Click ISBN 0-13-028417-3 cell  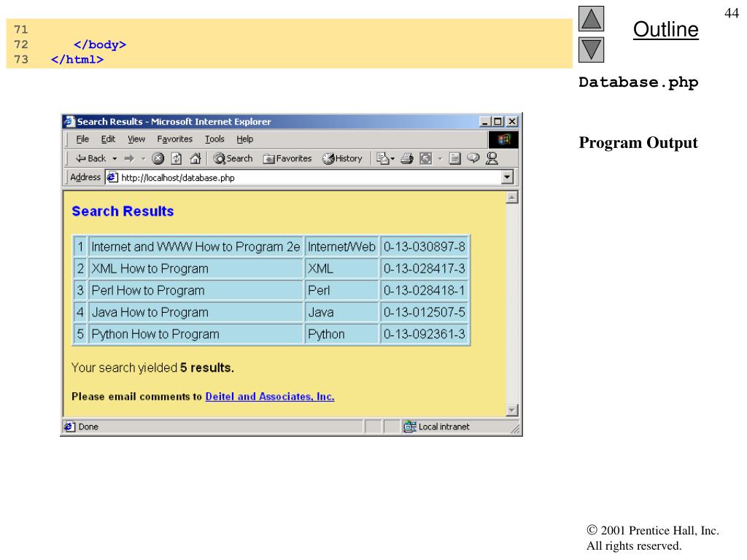(424, 268)
